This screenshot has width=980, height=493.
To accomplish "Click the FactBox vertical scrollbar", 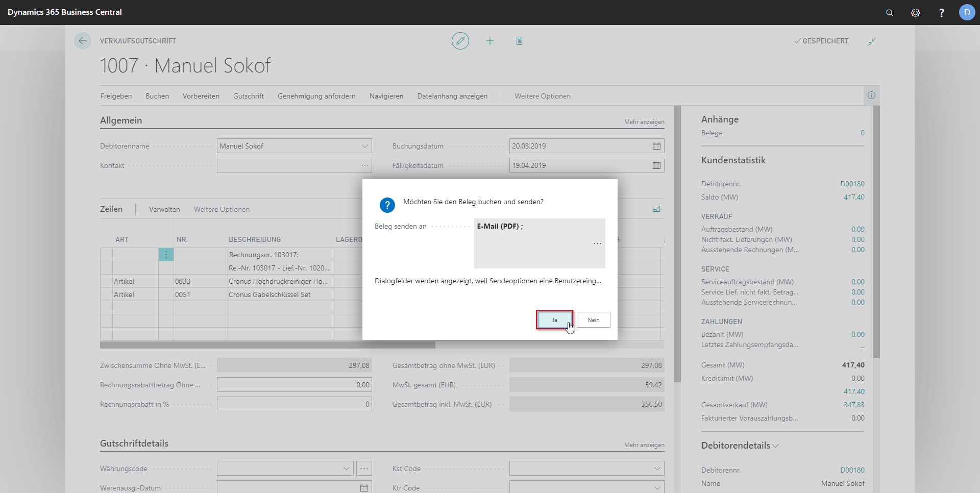I will [876, 232].
